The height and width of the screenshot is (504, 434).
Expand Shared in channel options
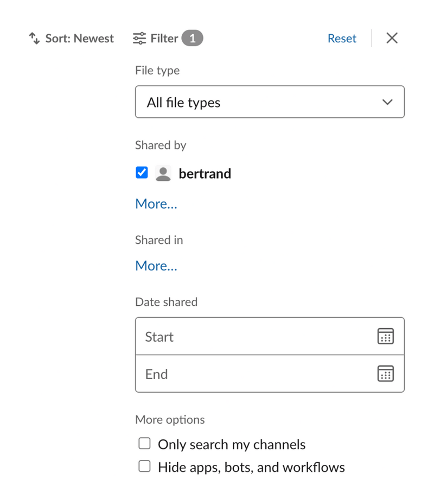pos(156,266)
